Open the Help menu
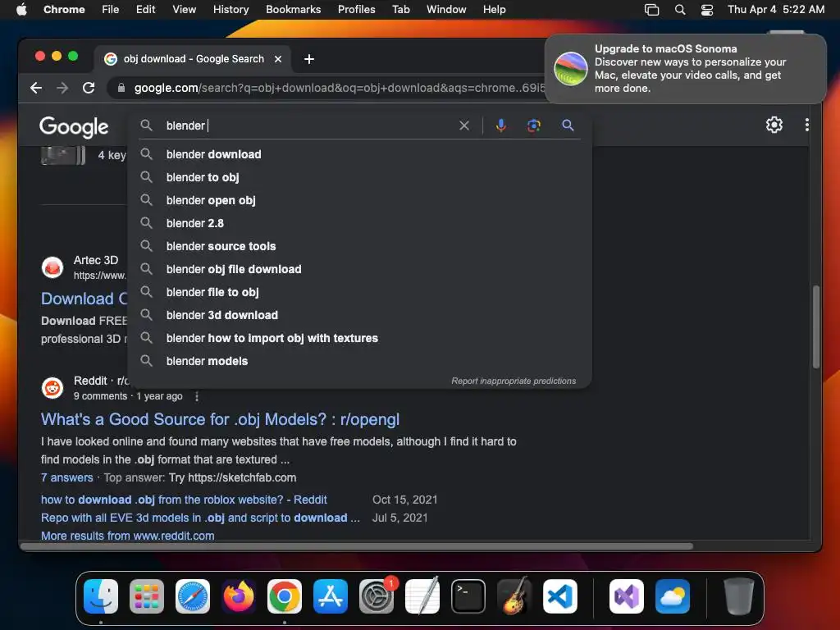This screenshot has height=630, width=840. click(494, 10)
